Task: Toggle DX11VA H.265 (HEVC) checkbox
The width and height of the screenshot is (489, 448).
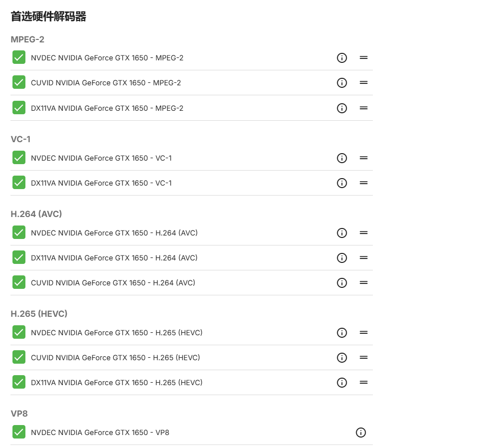Action: (19, 382)
